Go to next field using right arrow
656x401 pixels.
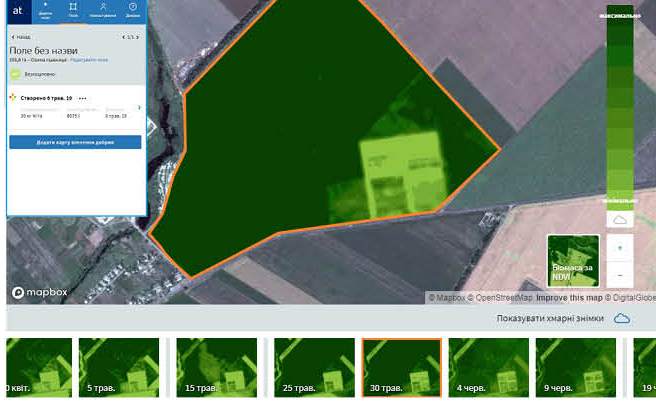pos(138,37)
